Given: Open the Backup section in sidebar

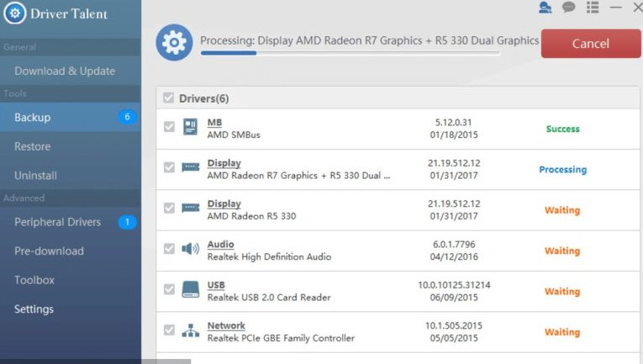Looking at the screenshot, I should [x=33, y=118].
